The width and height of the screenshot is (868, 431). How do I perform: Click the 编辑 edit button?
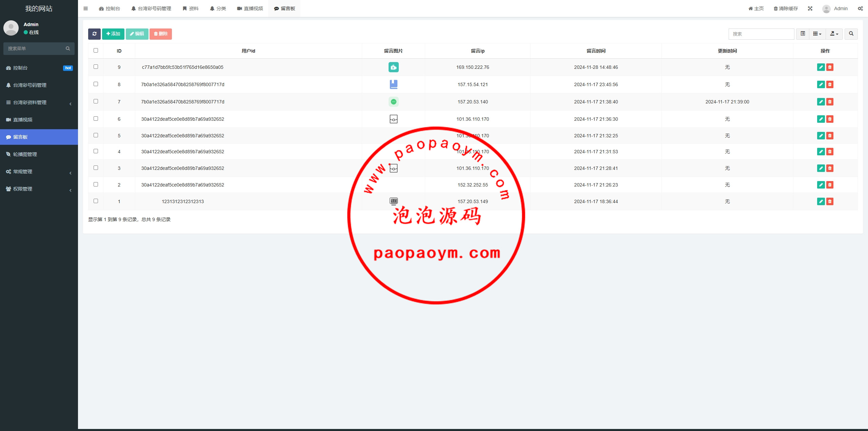pyautogui.click(x=137, y=34)
